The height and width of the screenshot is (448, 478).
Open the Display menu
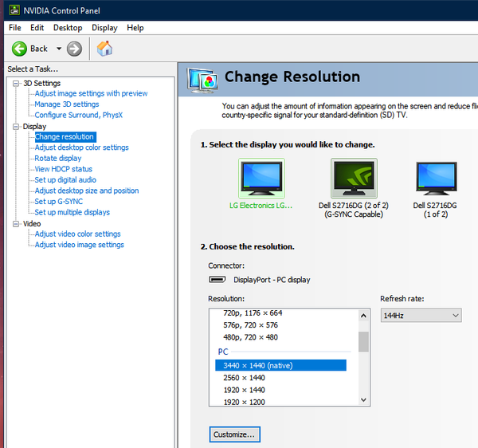tap(104, 28)
